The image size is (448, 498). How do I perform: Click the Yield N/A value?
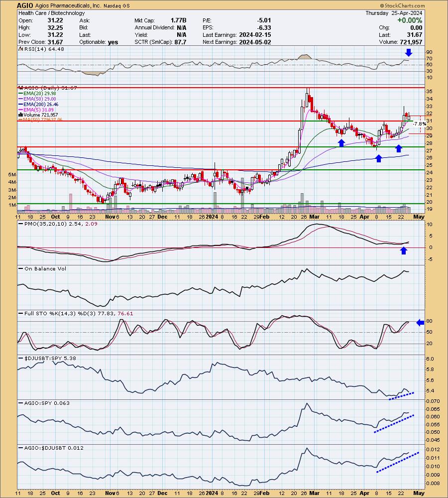pyautogui.click(x=182, y=35)
